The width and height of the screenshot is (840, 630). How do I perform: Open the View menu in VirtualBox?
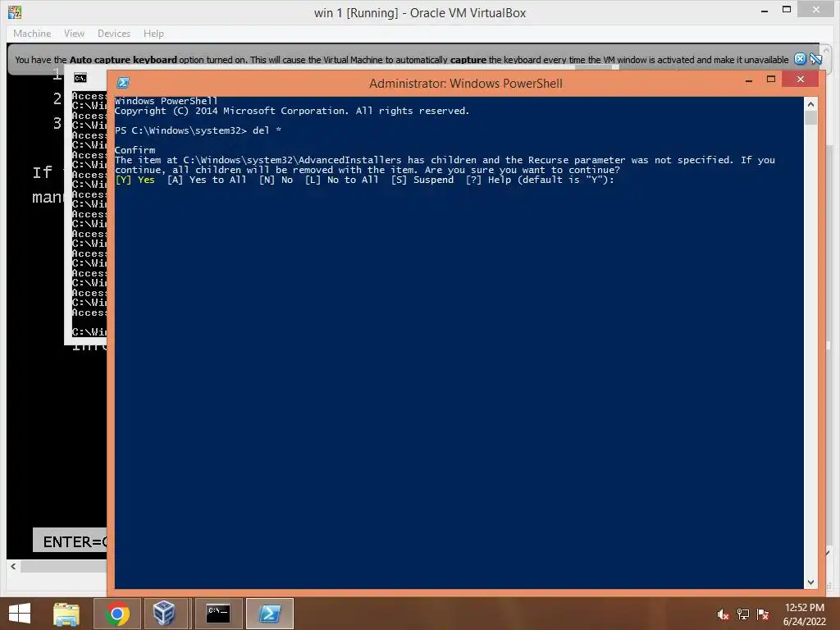coord(74,33)
